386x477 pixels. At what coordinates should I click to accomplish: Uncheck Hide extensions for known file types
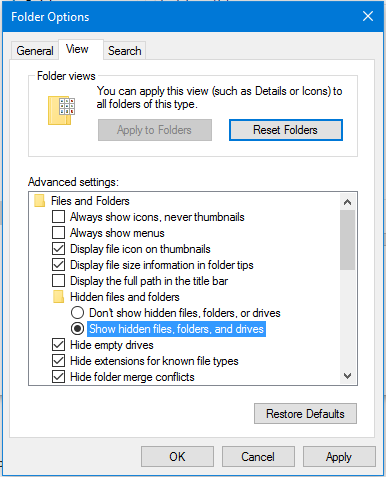58,361
